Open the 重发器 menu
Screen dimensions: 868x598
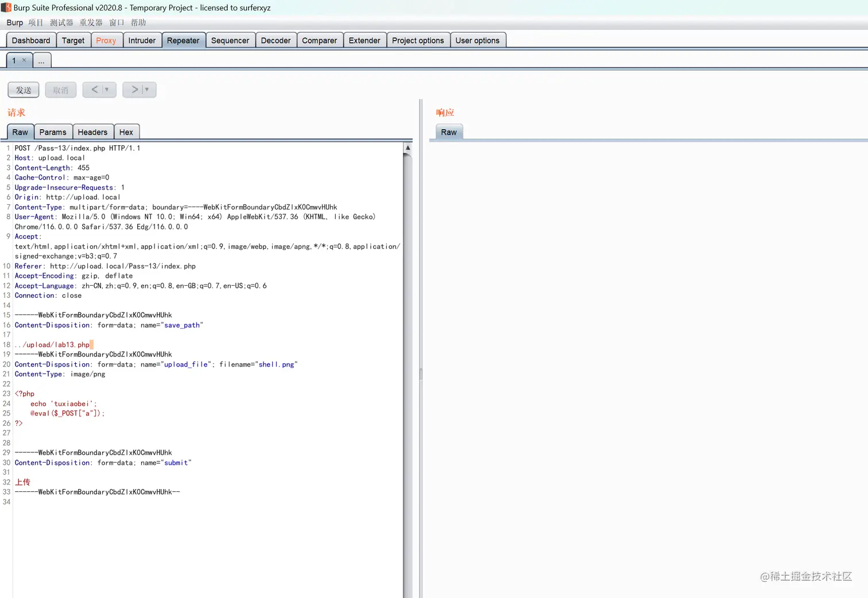(91, 23)
